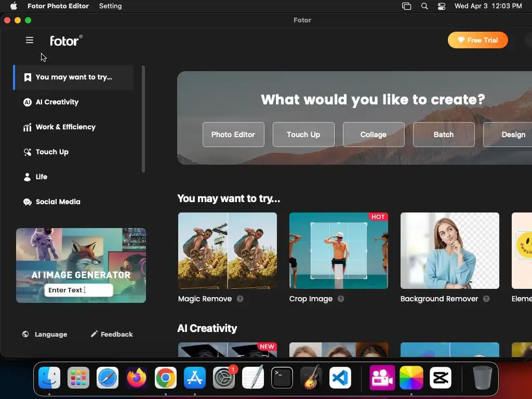Open the AI Image Generator banner
Viewport: 532px width, 399px height.
81,265
